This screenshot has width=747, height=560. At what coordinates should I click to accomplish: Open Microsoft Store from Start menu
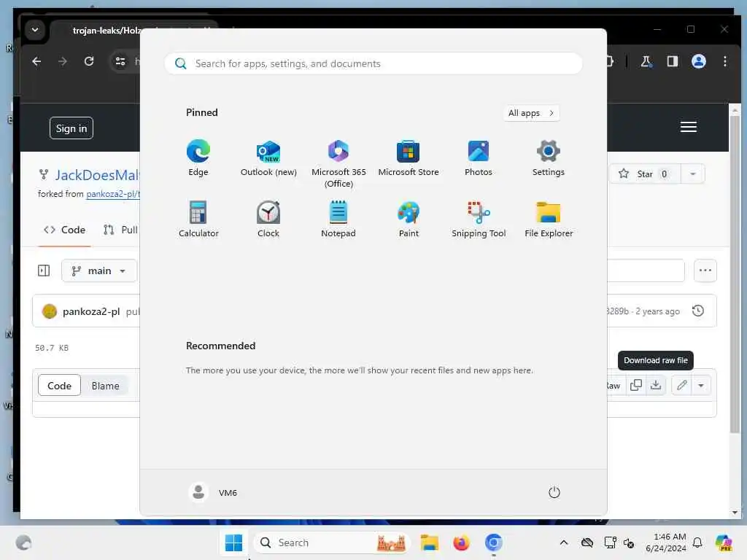coord(409,158)
